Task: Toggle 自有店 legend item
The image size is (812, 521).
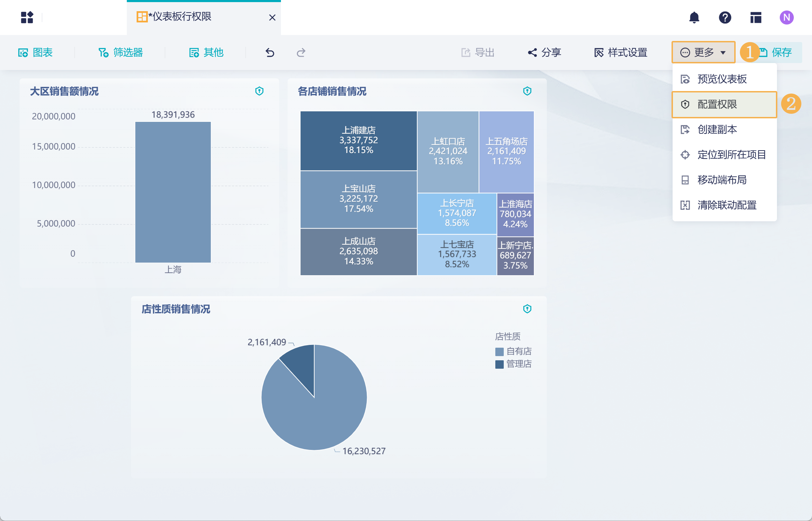Action: 514,351
